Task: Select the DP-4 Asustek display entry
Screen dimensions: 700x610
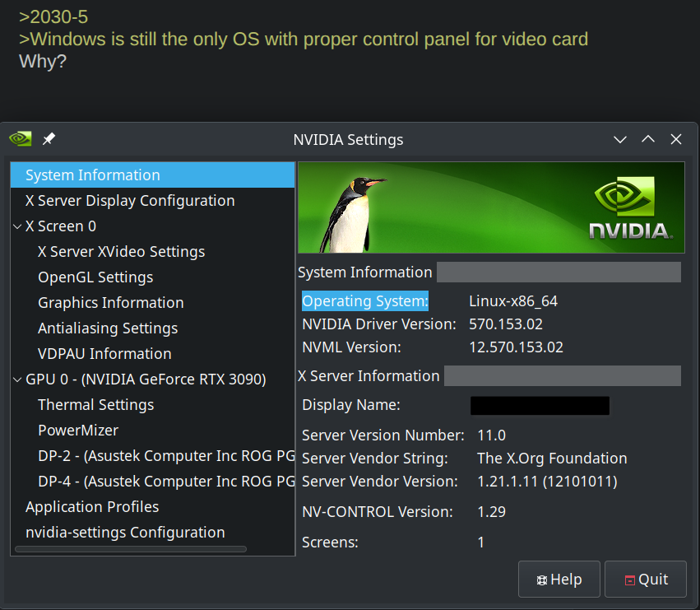Action: 166,481
